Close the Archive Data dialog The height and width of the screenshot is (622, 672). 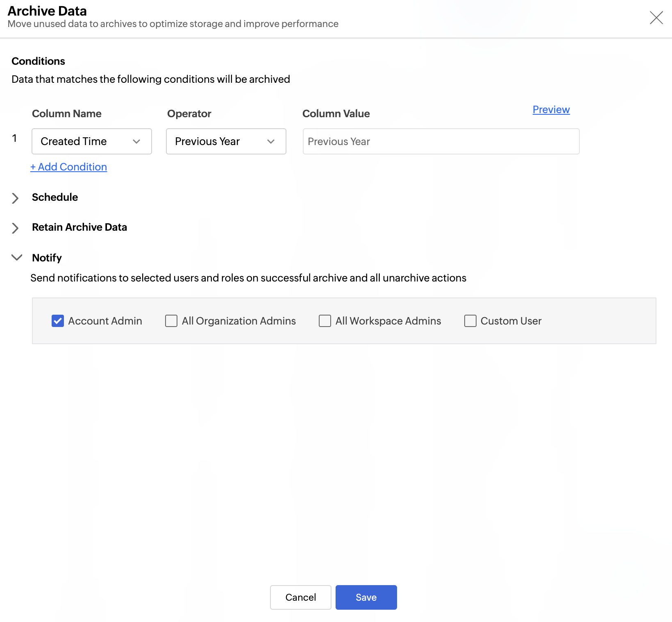tap(656, 18)
